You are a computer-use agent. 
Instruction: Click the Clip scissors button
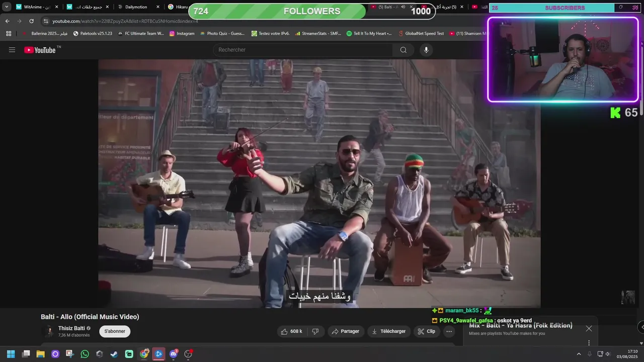(x=427, y=331)
